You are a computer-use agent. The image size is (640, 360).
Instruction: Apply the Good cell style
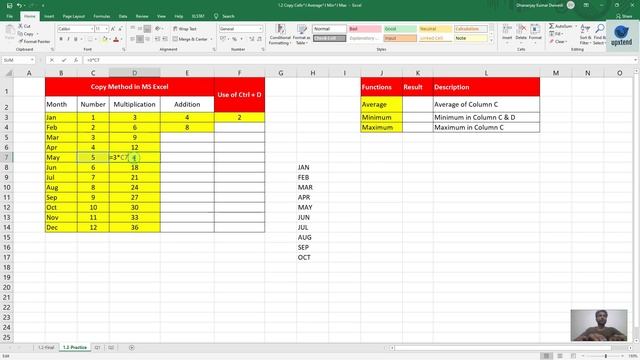point(400,29)
